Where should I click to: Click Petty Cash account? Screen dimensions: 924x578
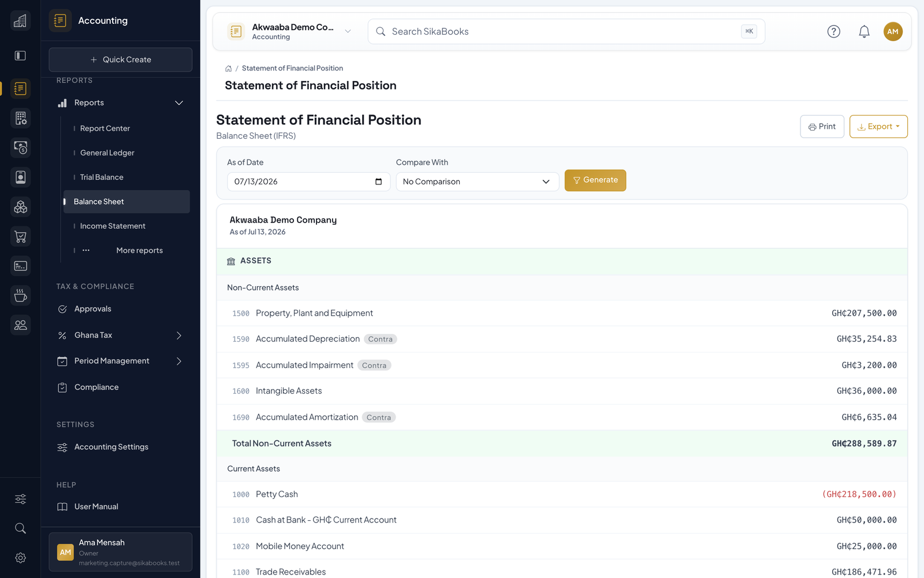277,494
